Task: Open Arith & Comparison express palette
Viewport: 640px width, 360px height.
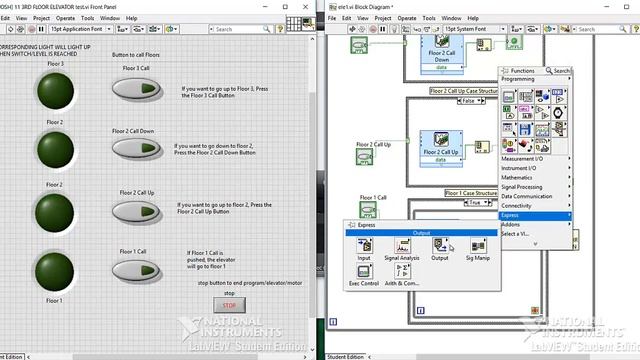Action: click(x=402, y=274)
